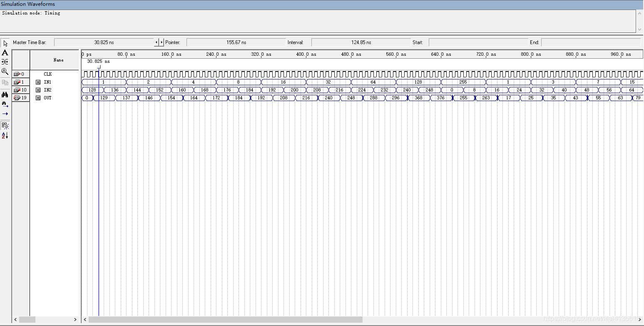Select the OUT signal name
Image resolution: width=644 pixels, height=326 pixels.
(47, 98)
